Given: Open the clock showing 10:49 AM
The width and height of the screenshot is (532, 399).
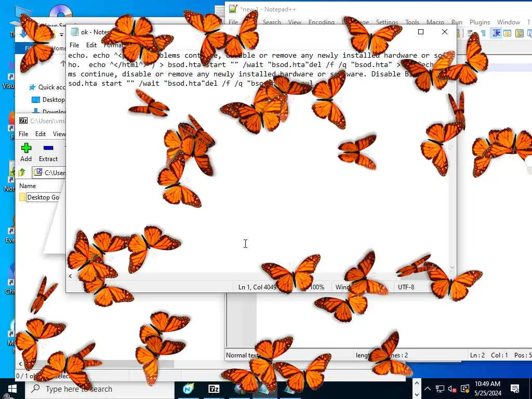Looking at the screenshot, I should click(487, 389).
